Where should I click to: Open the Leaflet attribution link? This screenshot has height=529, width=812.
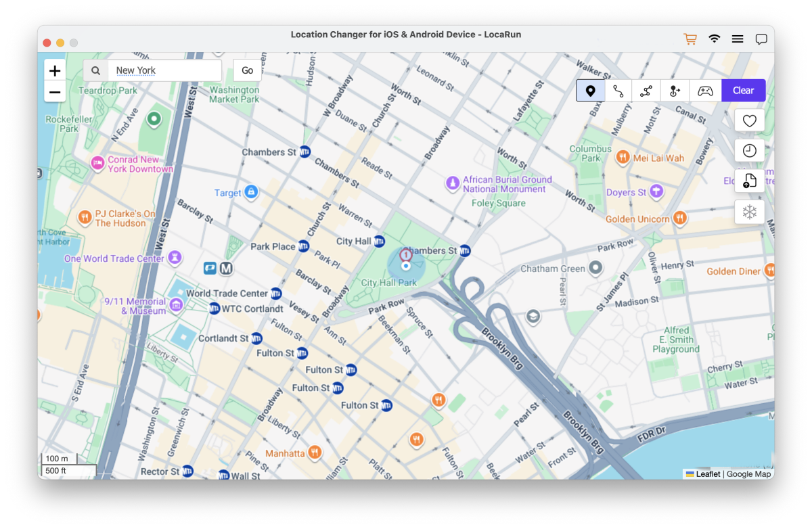(708, 474)
